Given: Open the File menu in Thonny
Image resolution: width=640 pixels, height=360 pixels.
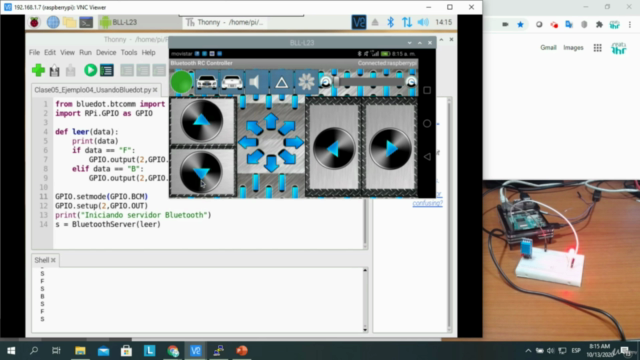Looking at the screenshot, I should [34, 53].
